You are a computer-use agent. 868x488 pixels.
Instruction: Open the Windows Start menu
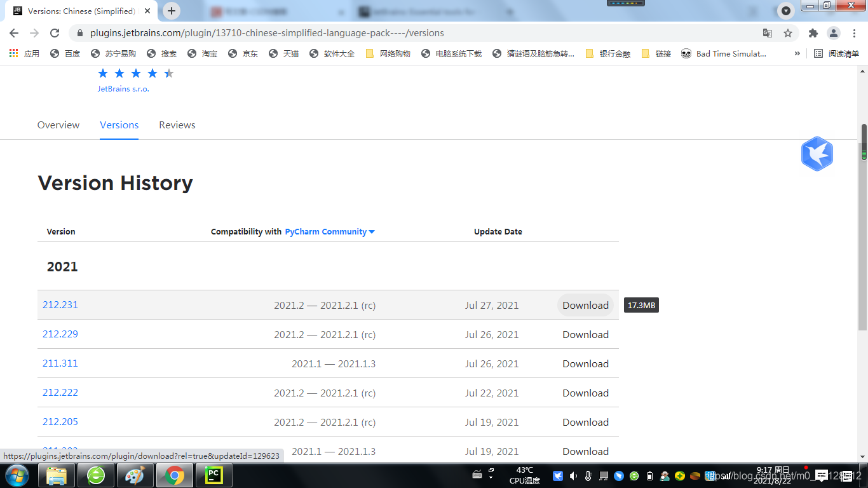click(x=17, y=475)
